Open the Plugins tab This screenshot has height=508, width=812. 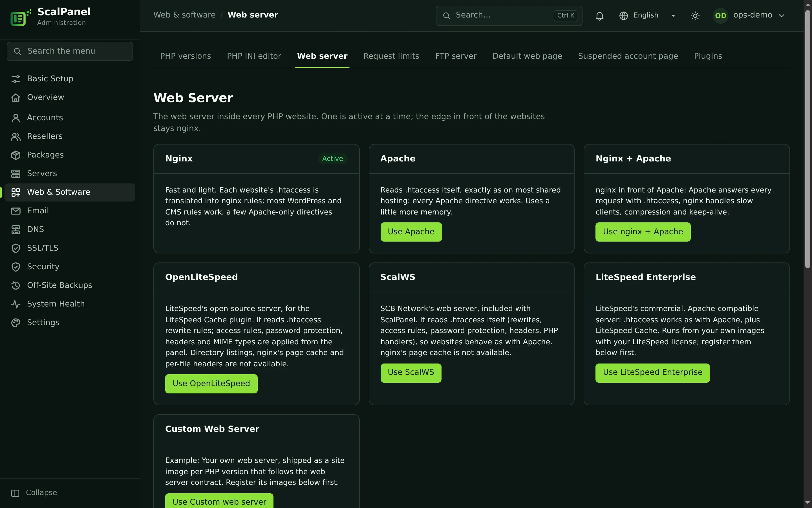(x=708, y=56)
